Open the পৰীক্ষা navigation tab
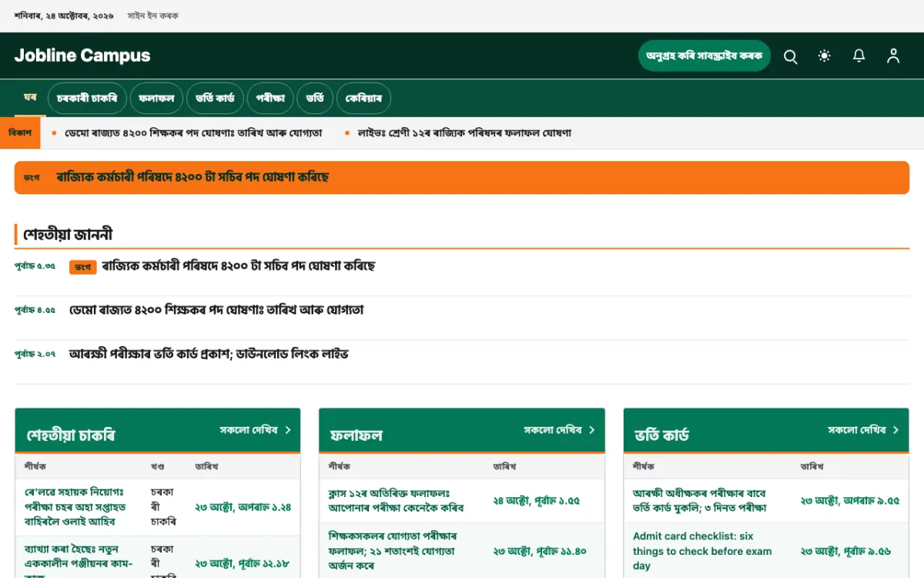Screen dimensions: 924x578 tap(270, 99)
